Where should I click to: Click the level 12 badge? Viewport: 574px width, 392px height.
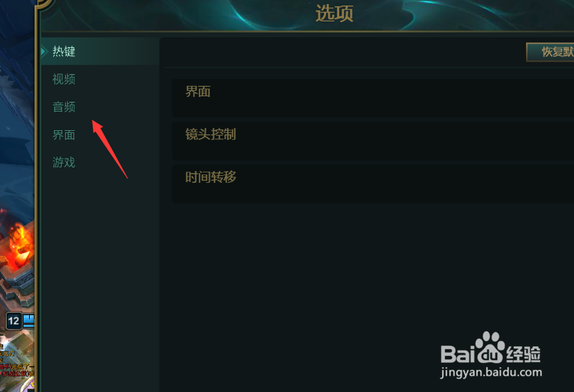(x=14, y=321)
